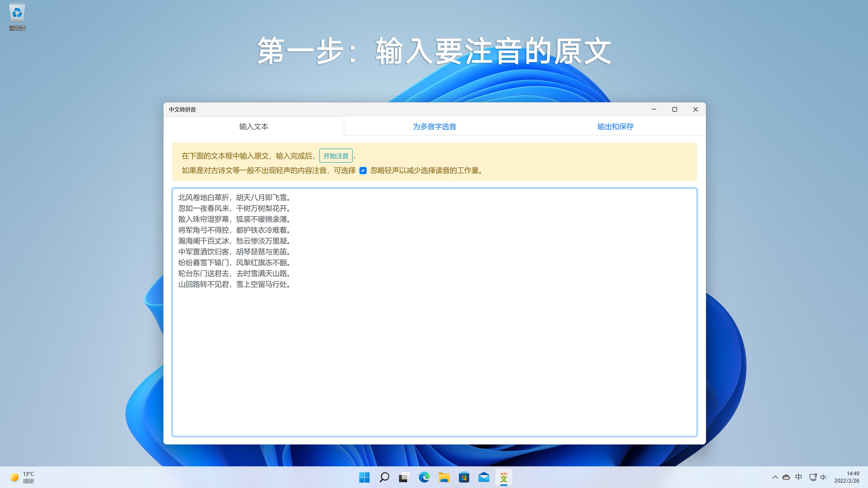Open the clock and date panel
Image resolution: width=868 pixels, height=488 pixels.
tap(847, 477)
